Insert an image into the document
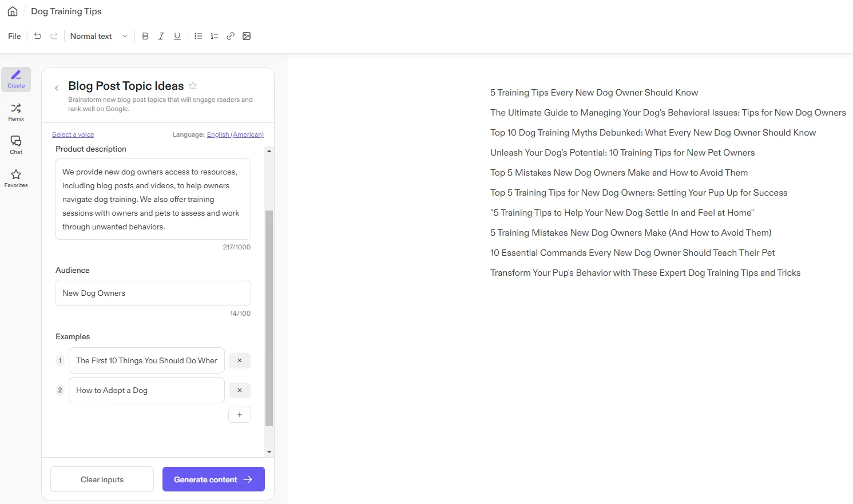The image size is (853, 504). click(x=247, y=36)
